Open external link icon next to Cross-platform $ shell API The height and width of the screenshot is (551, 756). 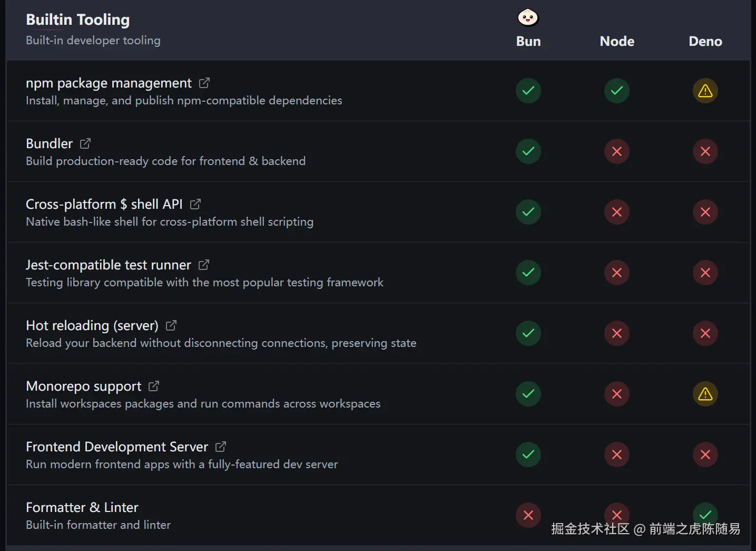coord(195,204)
